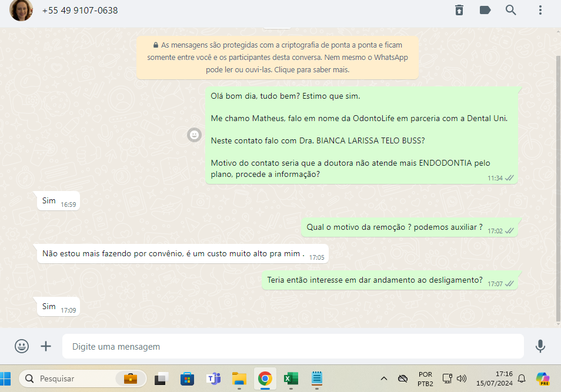Open the emoji picker

(22, 346)
